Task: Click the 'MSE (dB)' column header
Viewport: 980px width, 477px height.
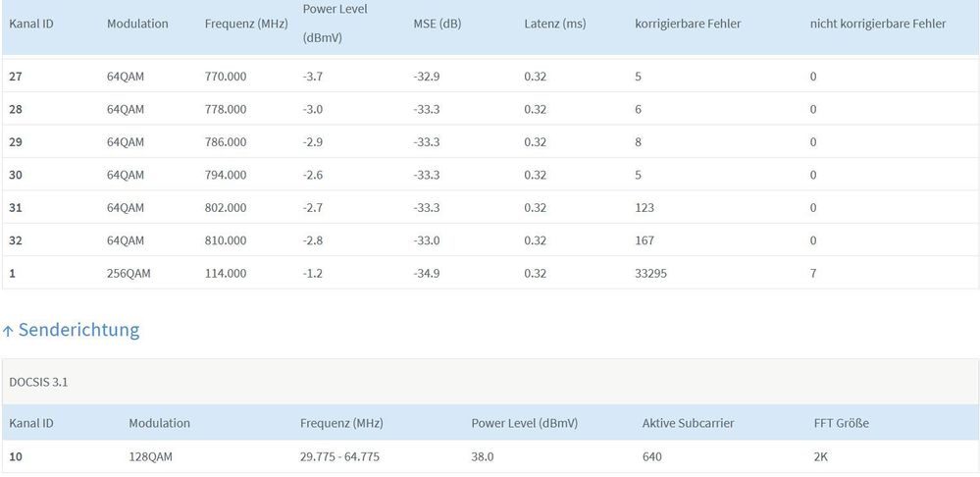Action: click(x=437, y=25)
